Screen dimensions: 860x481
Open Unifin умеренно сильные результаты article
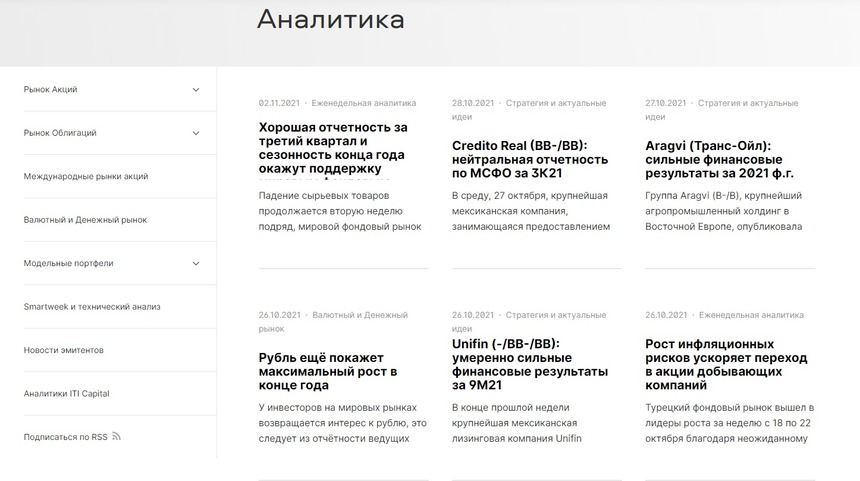[x=528, y=364]
